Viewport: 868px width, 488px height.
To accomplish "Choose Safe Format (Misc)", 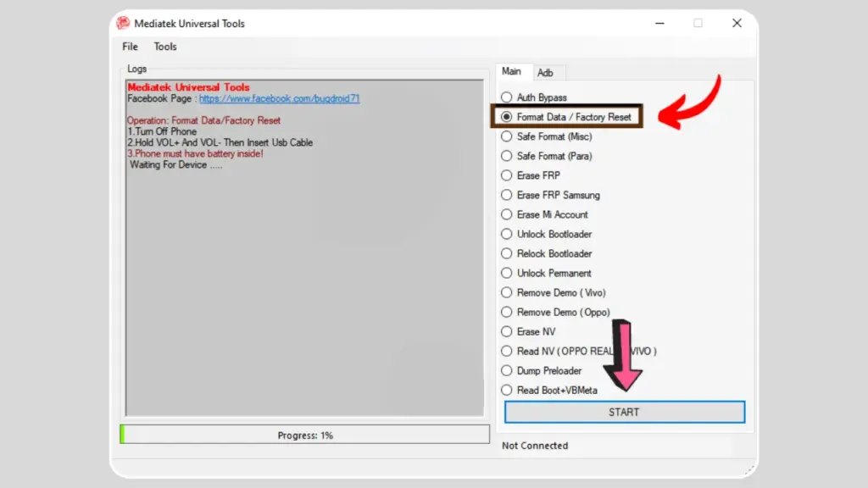I will [x=507, y=136].
